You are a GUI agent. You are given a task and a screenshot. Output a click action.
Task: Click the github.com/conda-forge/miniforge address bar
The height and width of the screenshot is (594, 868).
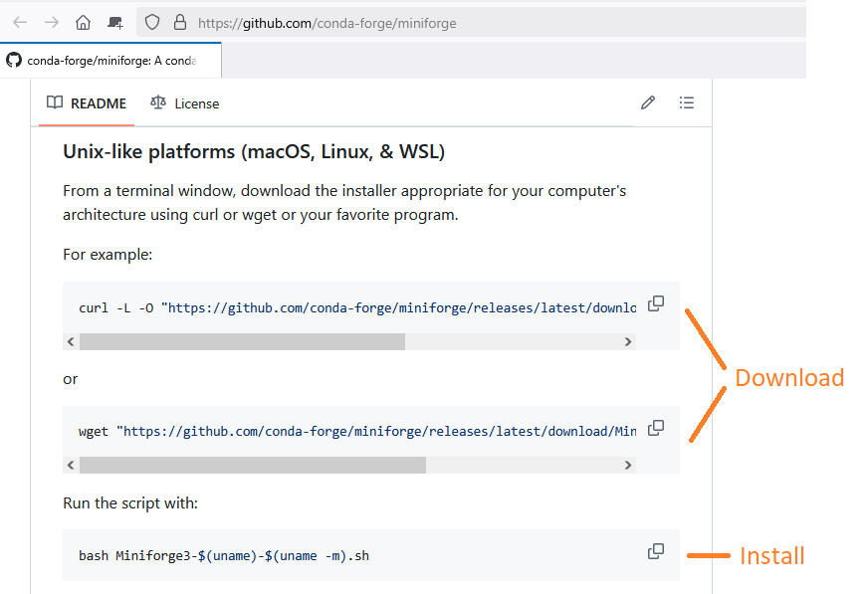pos(471,23)
